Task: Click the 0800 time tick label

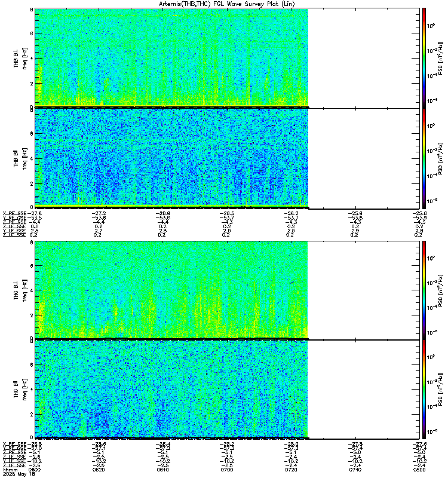Action: click(419, 470)
